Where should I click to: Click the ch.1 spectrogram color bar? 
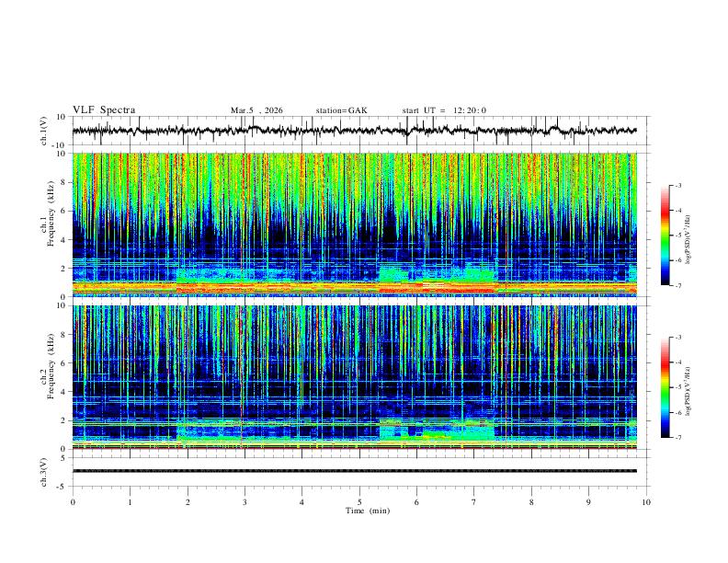coord(665,236)
